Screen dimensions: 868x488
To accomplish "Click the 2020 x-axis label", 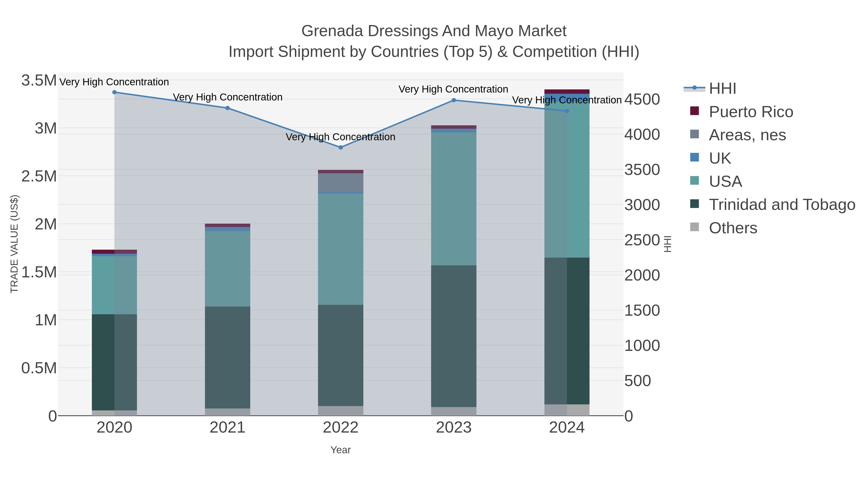I will coord(114,428).
